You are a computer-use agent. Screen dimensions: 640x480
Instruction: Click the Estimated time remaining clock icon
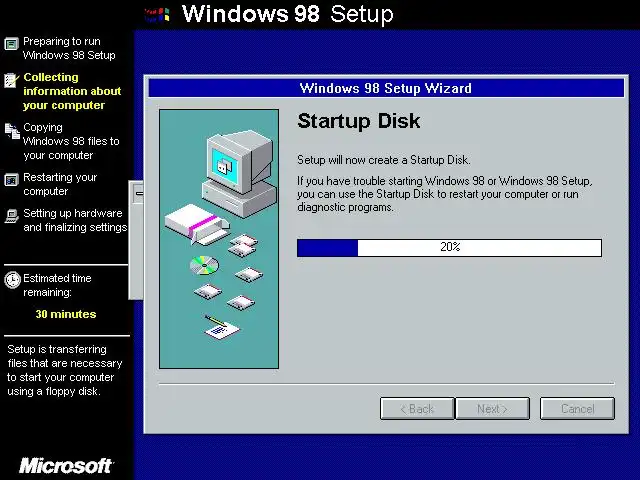click(12, 280)
